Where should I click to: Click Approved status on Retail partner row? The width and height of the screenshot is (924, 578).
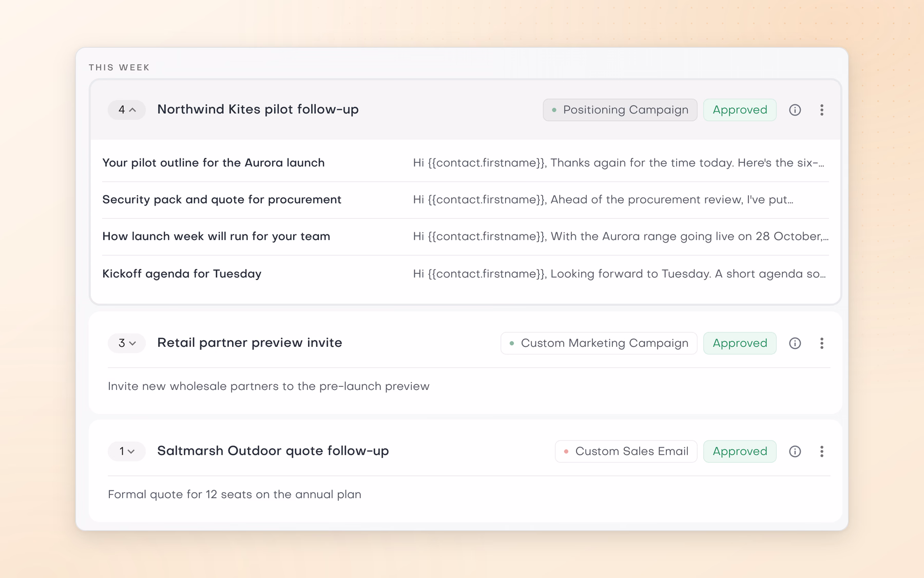[x=740, y=343]
